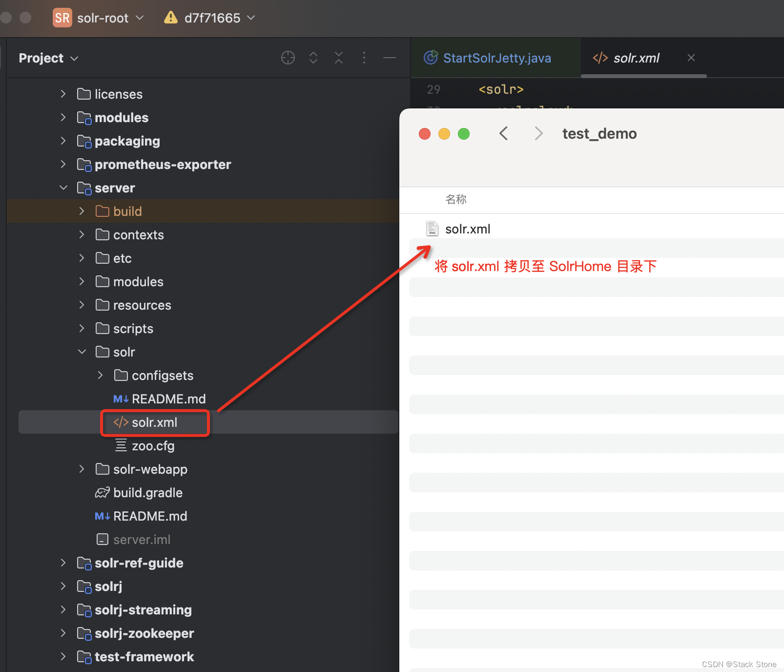
Task: Select the modules folder under server
Action: click(x=138, y=282)
